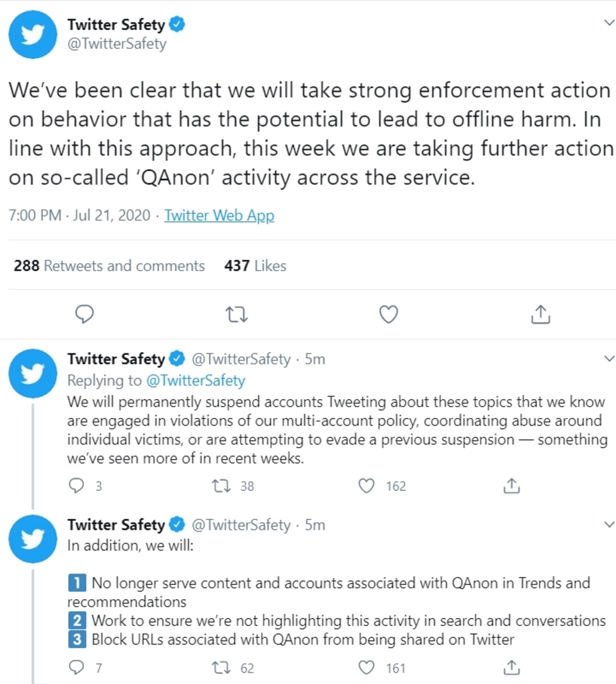Reply to the permanent suspension tweet

point(78,486)
